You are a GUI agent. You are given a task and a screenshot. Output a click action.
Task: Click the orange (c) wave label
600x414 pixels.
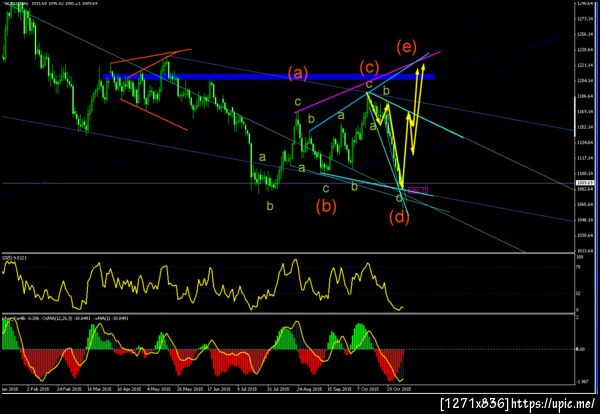point(369,68)
